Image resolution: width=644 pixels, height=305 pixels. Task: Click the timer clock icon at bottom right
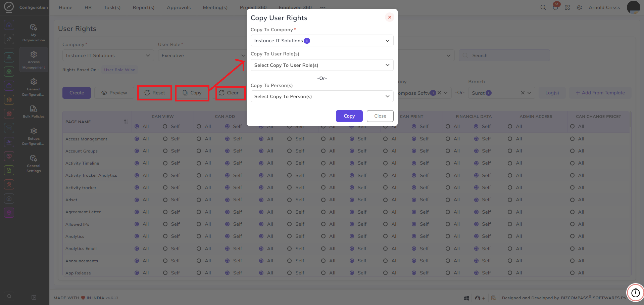pyautogui.click(x=636, y=293)
